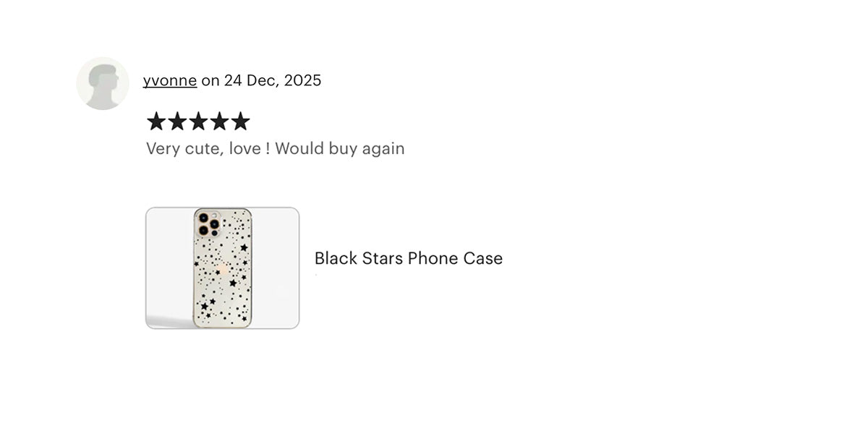Viewport: 868px width, 434px height.
Task: Open the yvonne username link
Action: 170,80
